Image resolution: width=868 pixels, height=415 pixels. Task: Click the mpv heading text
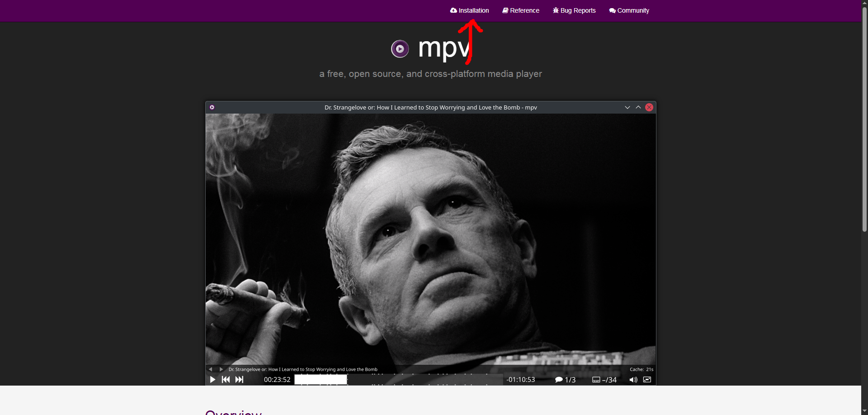tap(444, 48)
